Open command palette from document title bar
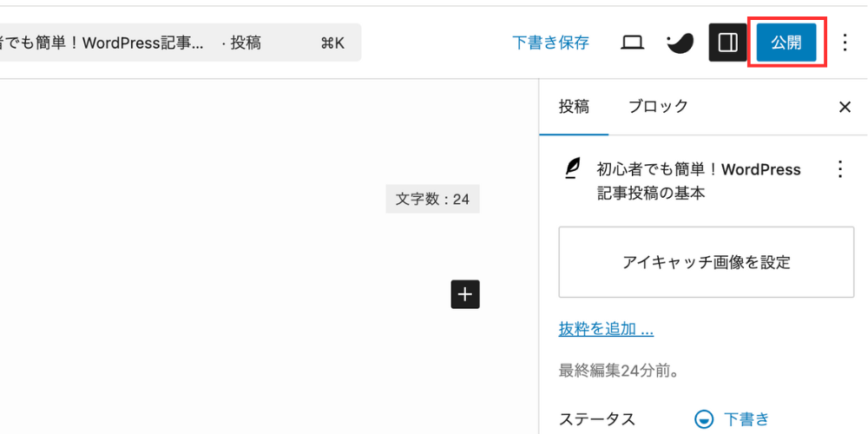Screen dimensions: 868x434 click(x=174, y=43)
